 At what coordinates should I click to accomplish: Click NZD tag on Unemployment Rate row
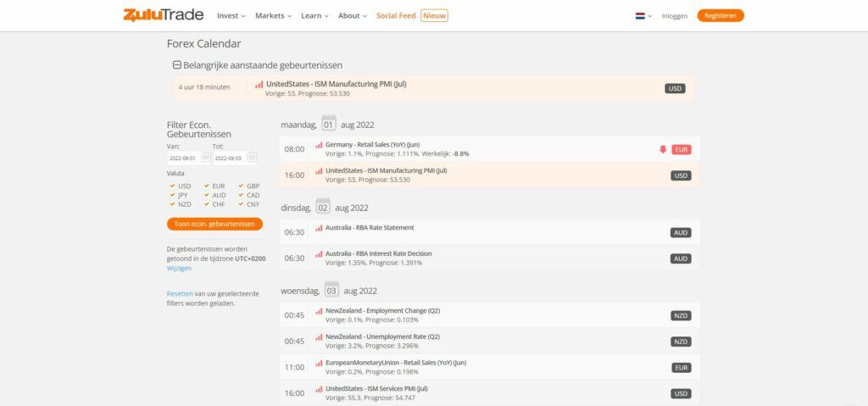tap(681, 342)
